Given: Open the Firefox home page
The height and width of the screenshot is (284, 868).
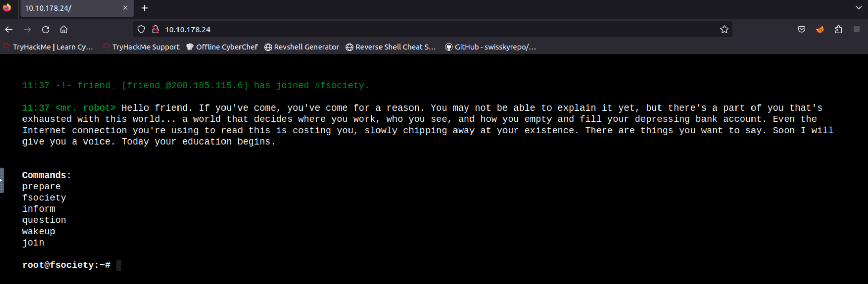Looking at the screenshot, I should [x=64, y=30].
